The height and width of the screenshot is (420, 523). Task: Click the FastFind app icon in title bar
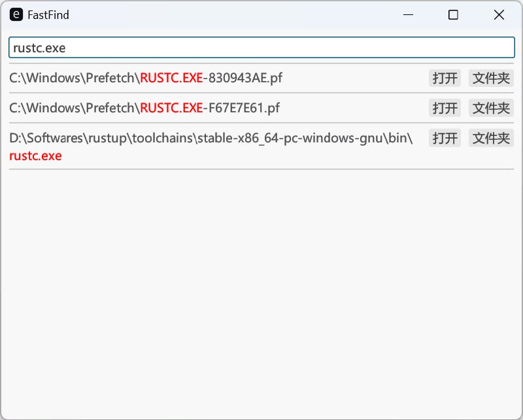click(16, 14)
